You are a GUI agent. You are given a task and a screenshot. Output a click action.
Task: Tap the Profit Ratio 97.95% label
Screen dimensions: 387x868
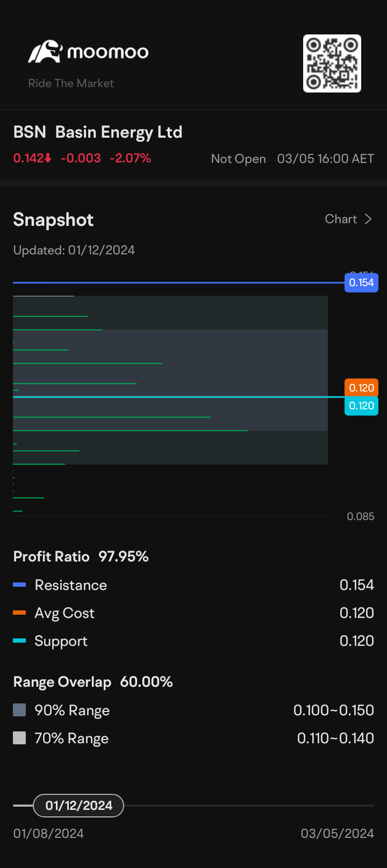[x=81, y=556]
